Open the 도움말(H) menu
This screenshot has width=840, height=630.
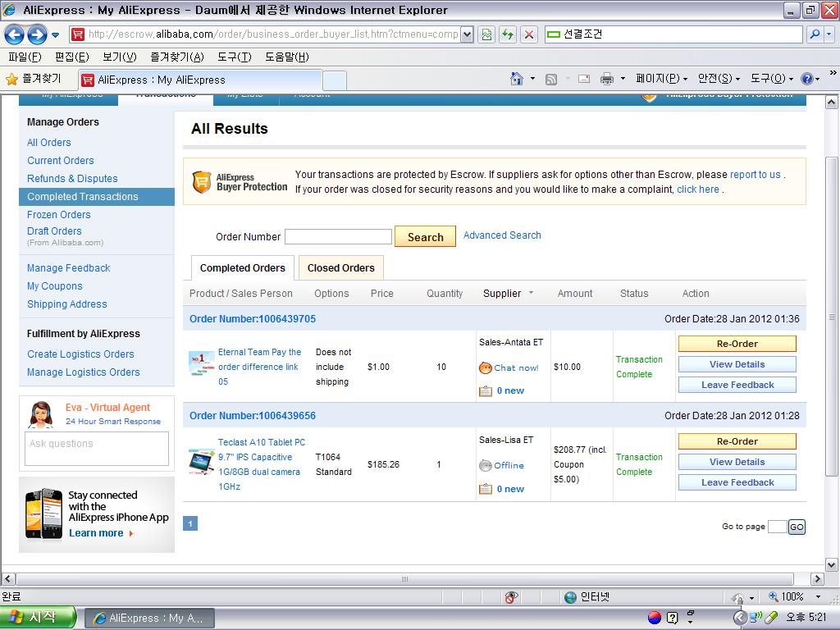(x=286, y=57)
